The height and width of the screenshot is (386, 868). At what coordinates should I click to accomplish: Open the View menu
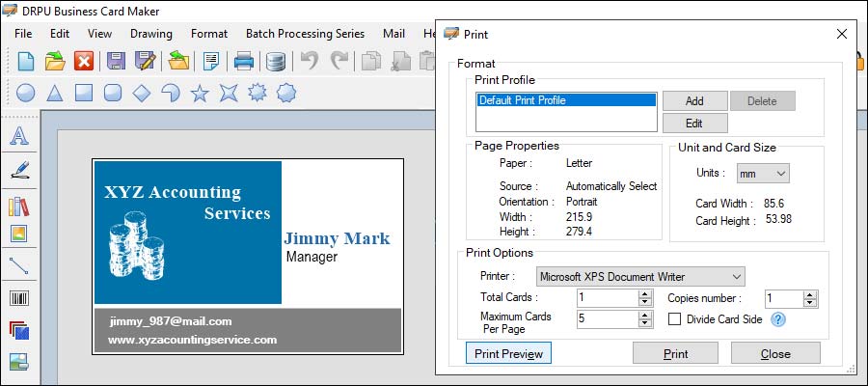[x=99, y=34]
